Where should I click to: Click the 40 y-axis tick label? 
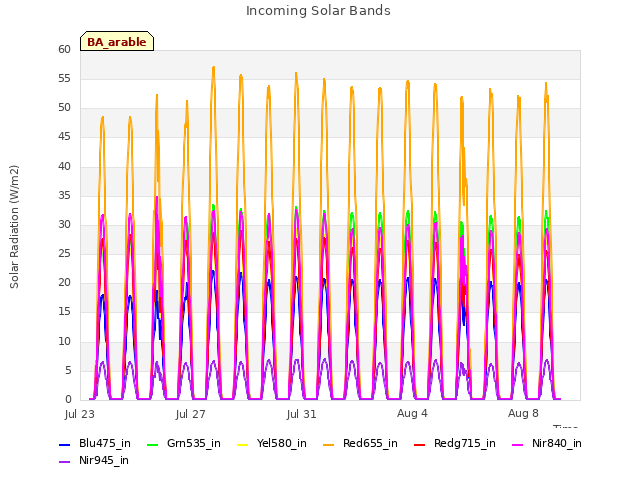64,166
